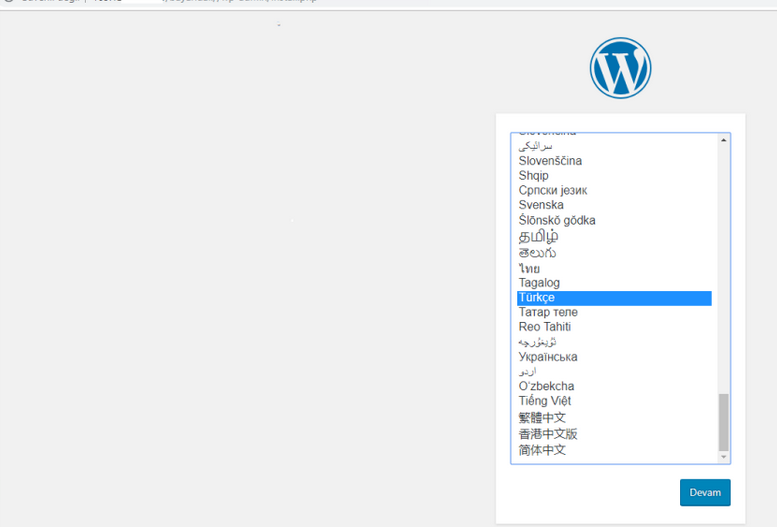The height and width of the screenshot is (527, 777).
Task: Click the language list scrollbar thumb
Action: click(x=723, y=422)
